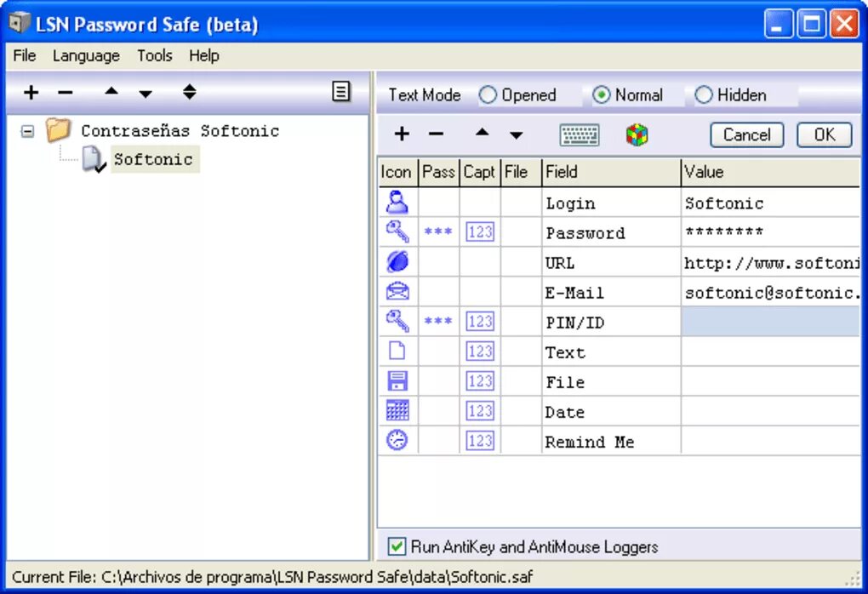Click the globe icon in URL row

point(397,261)
